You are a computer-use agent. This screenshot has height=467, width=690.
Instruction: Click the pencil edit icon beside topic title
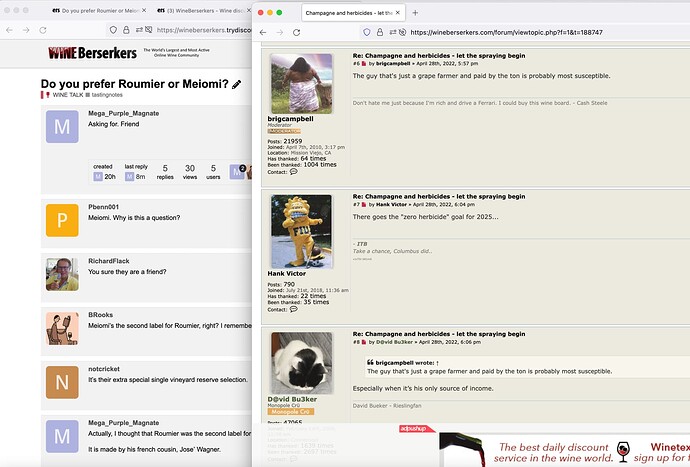tap(236, 84)
